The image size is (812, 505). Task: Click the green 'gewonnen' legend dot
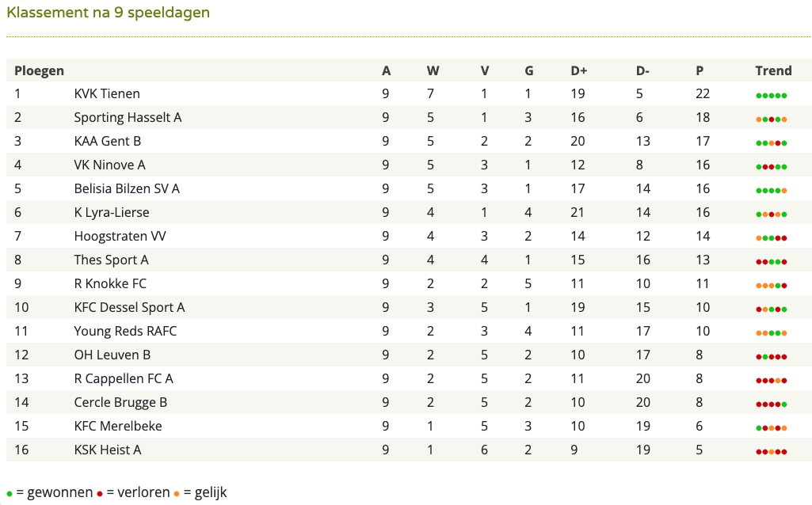pos(10,494)
